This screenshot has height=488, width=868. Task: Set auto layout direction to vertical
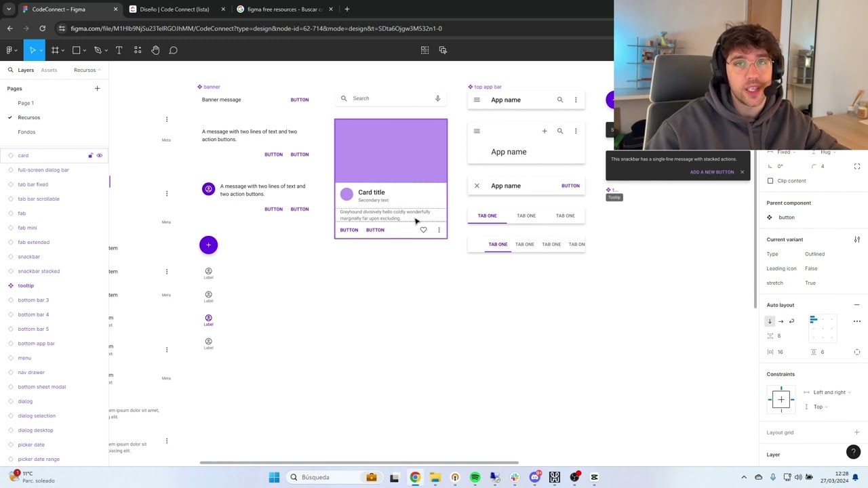pyautogui.click(x=770, y=321)
